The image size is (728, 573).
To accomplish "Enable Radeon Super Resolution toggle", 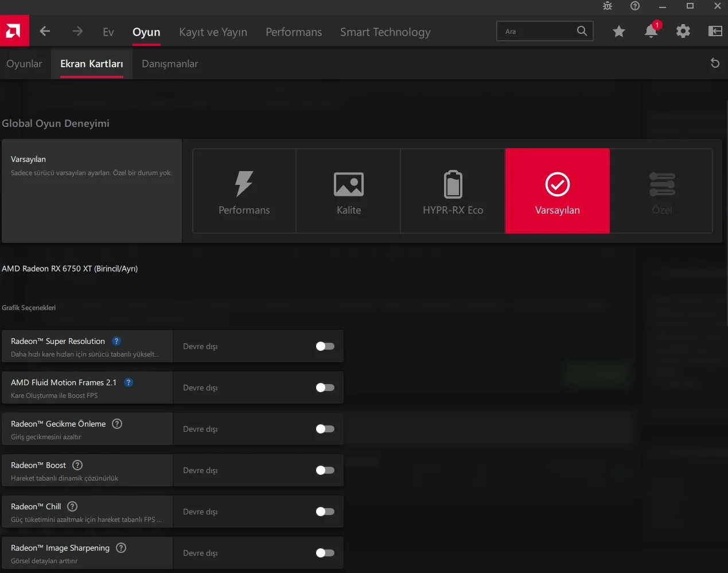I will click(x=325, y=346).
